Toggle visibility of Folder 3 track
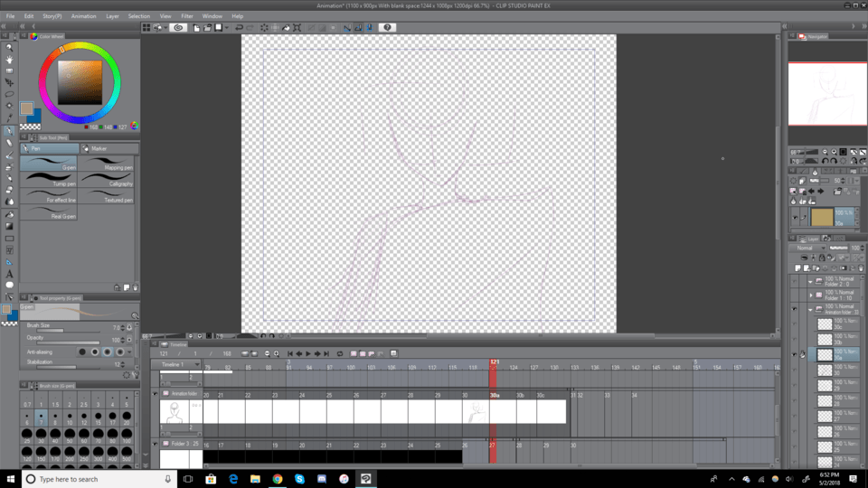The width and height of the screenshot is (868, 488). point(156,445)
